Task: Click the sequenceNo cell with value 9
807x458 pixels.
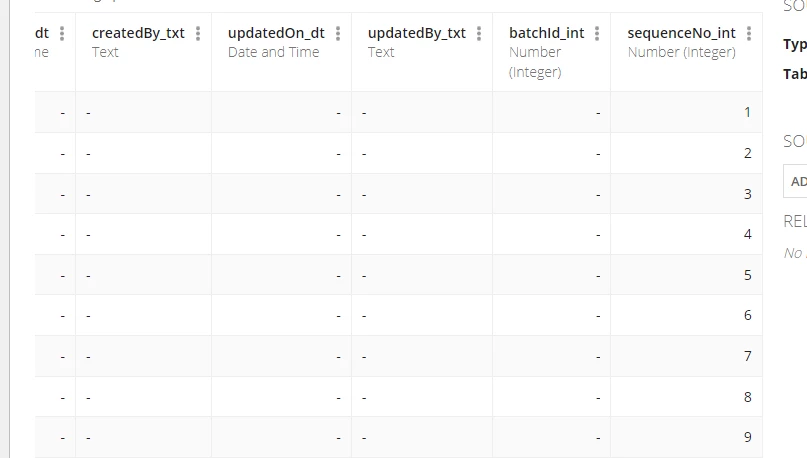Action: point(687,437)
